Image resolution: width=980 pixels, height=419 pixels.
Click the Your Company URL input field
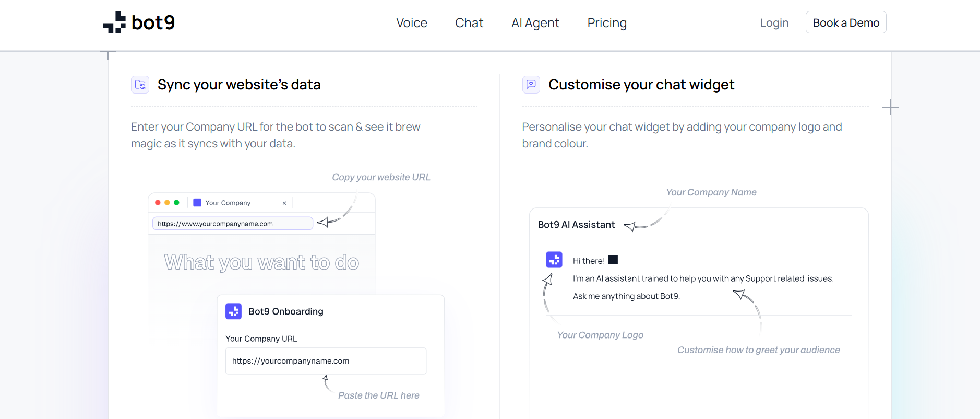[x=326, y=361]
